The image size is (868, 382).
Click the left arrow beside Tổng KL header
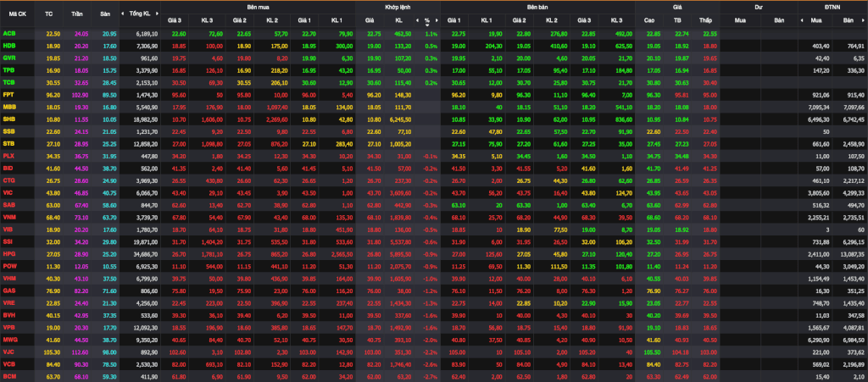point(124,14)
